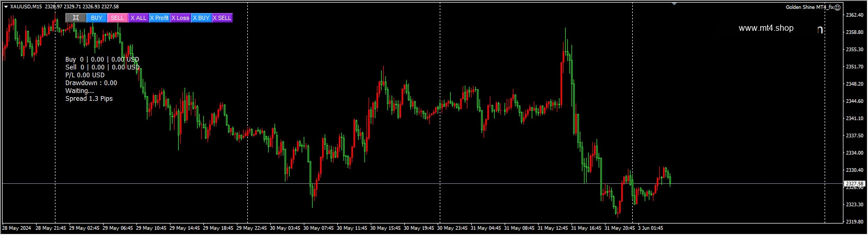Click the XAUUSD,M15 symbol title text

(26, 7)
